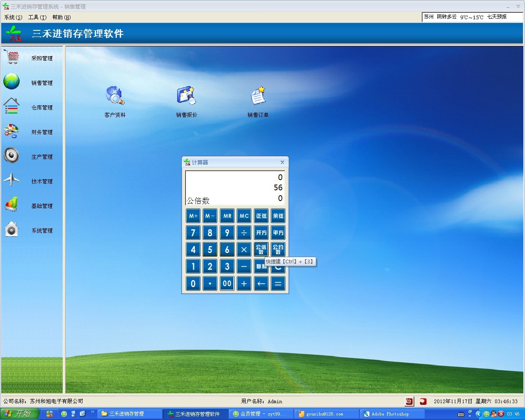Viewport: 525px width, 420px height.
Task: Click calculator digit 5 key
Action: click(210, 249)
